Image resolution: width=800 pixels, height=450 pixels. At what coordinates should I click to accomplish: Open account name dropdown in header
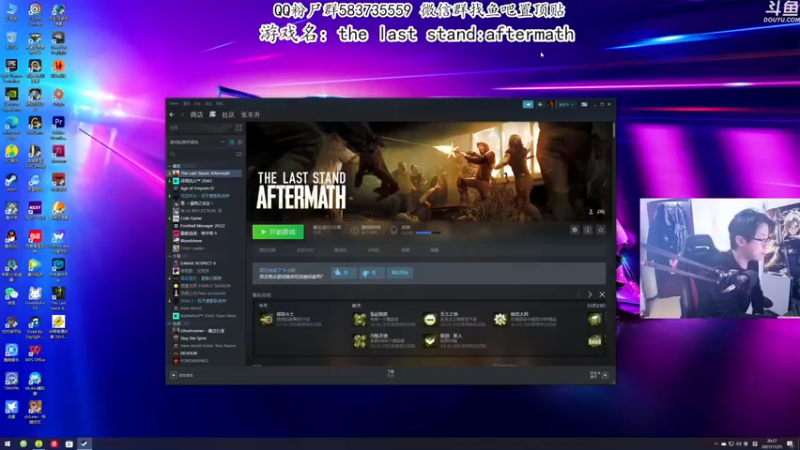pos(565,104)
